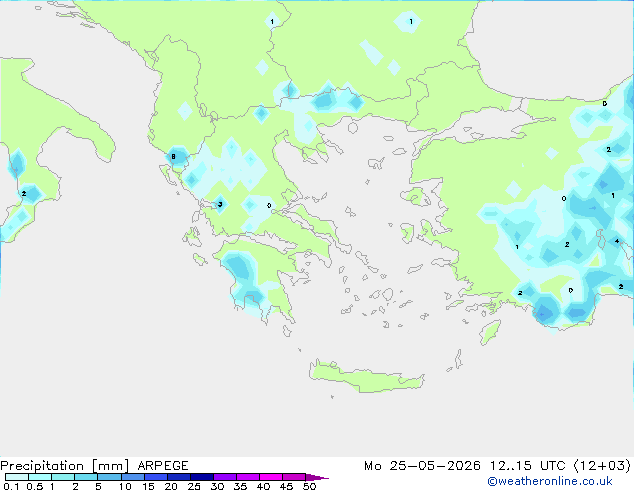Click the arrow-shaped swatch above 50
This screenshot has height=490, width=634.
coord(317,477)
